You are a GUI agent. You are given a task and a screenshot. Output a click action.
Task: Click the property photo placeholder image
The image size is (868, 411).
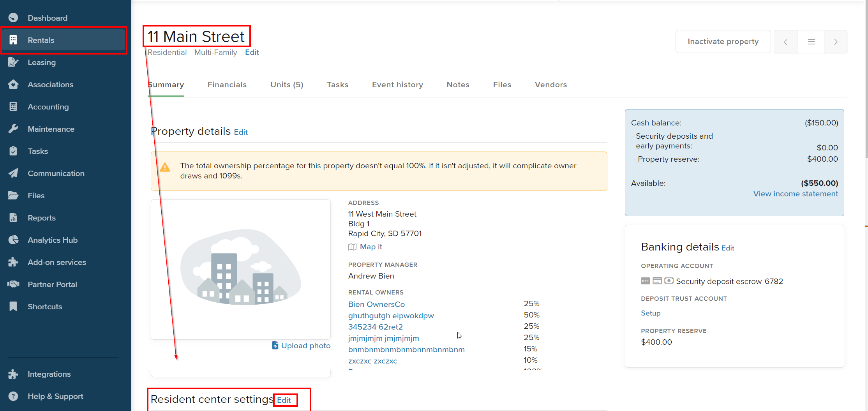pyautogui.click(x=241, y=269)
